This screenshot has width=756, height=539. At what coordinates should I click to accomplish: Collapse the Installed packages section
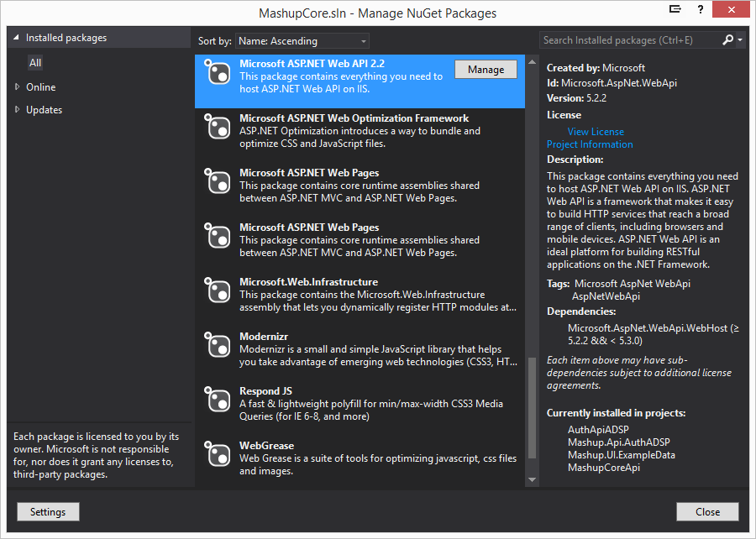point(17,38)
